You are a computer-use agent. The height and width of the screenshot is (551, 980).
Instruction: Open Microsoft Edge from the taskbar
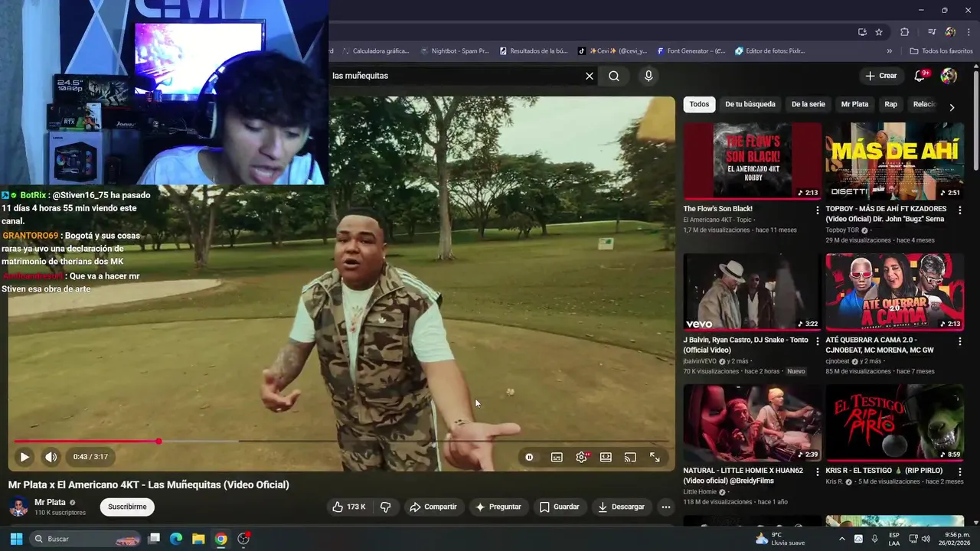pos(176,539)
